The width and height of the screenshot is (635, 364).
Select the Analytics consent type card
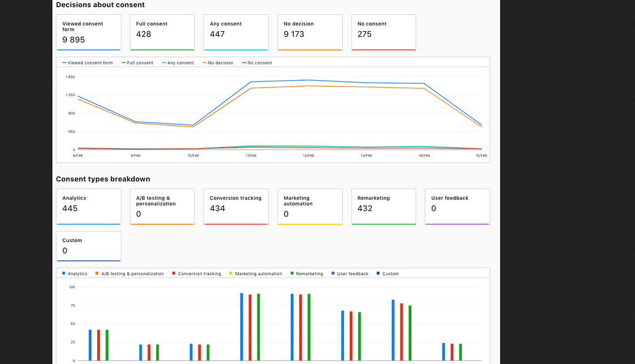click(88, 206)
